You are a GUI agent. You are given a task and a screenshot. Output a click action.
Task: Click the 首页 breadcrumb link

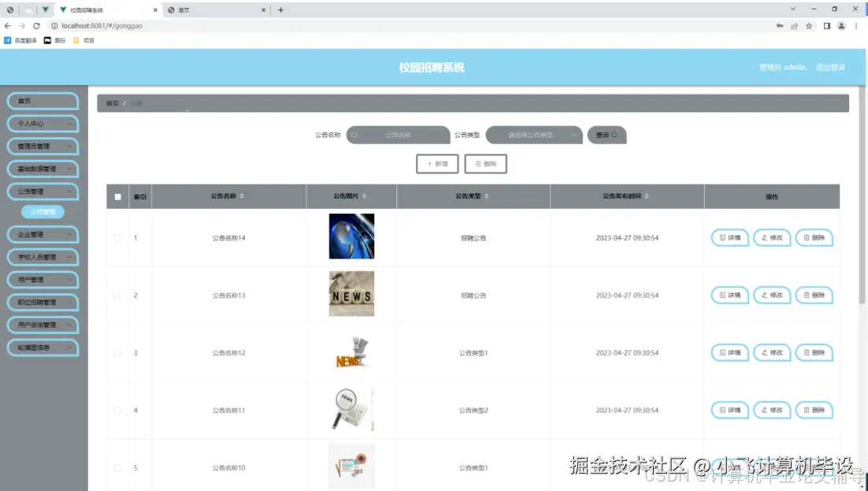(113, 103)
